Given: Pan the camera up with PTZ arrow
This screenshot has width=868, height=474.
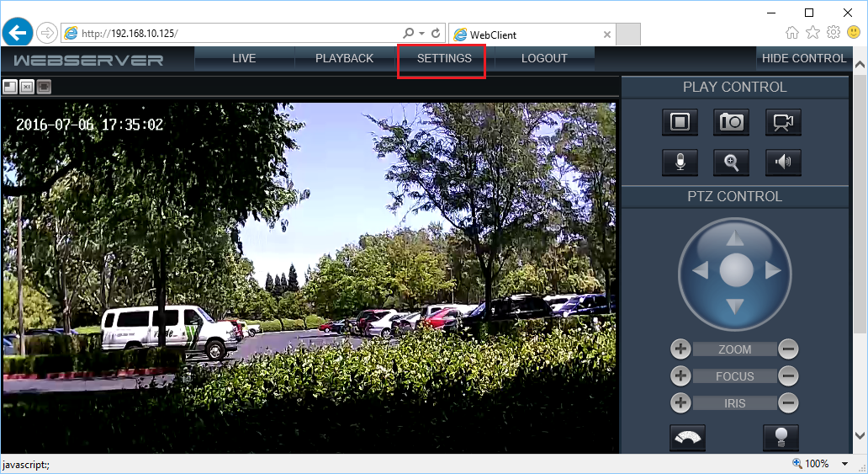Looking at the screenshot, I should pyautogui.click(x=735, y=238).
